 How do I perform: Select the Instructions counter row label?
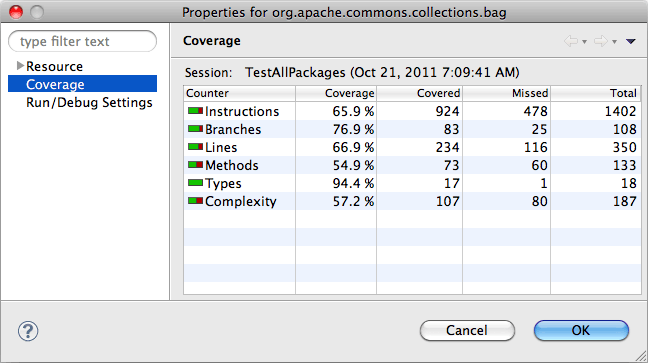[x=242, y=111]
